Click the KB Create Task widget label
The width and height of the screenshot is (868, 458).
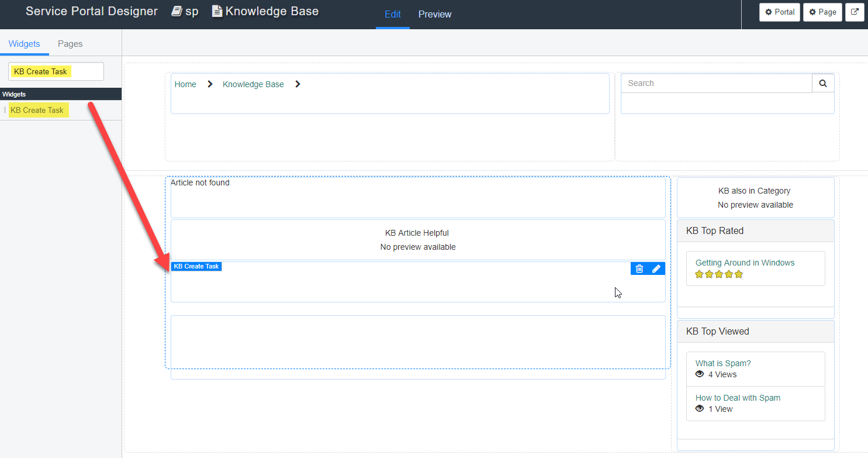[196, 266]
